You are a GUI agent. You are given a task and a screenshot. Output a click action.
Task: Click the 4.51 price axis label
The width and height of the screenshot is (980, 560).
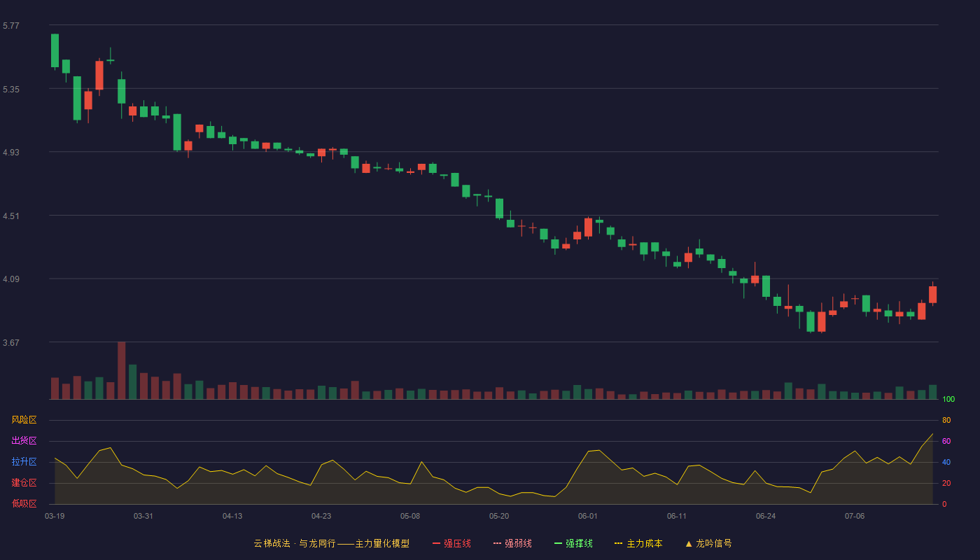11,216
